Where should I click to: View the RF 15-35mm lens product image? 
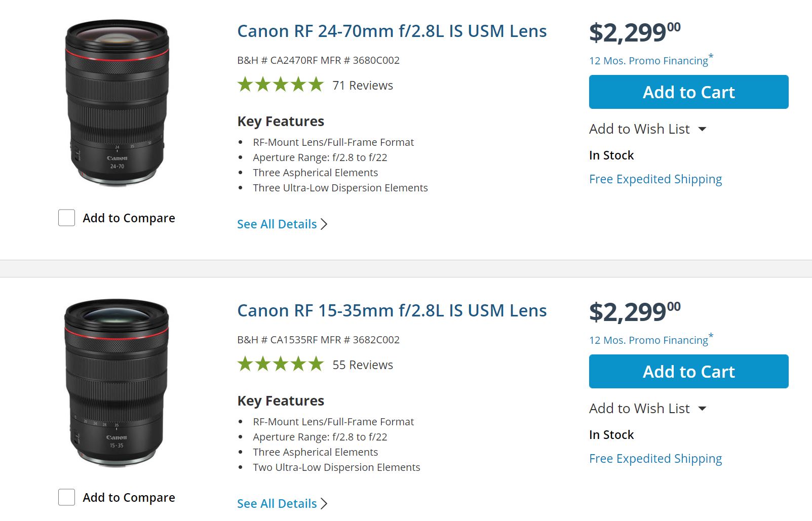click(117, 383)
